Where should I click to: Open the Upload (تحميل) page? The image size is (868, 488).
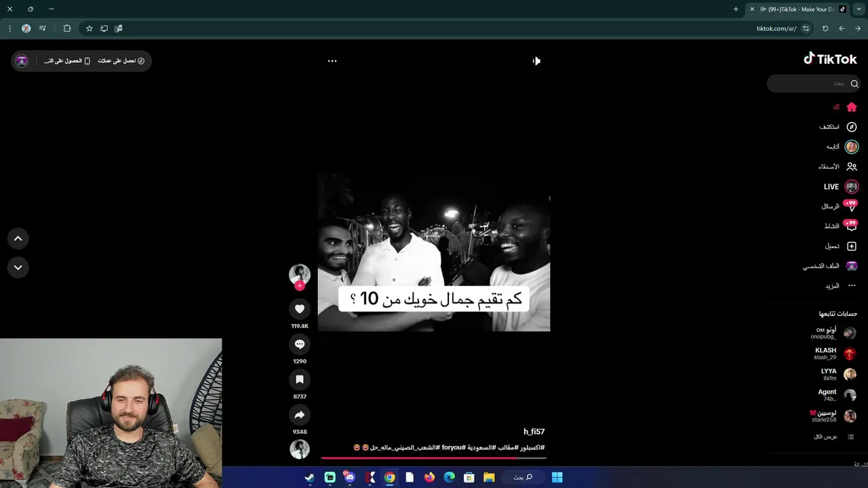point(841,246)
